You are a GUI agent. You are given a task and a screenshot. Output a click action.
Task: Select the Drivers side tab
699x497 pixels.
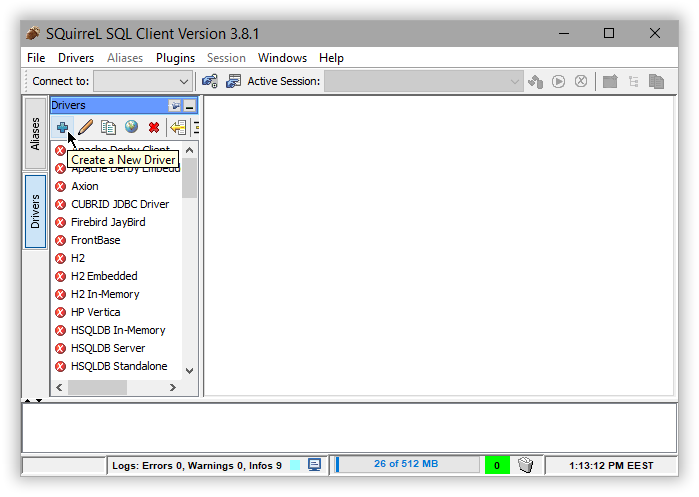point(35,211)
